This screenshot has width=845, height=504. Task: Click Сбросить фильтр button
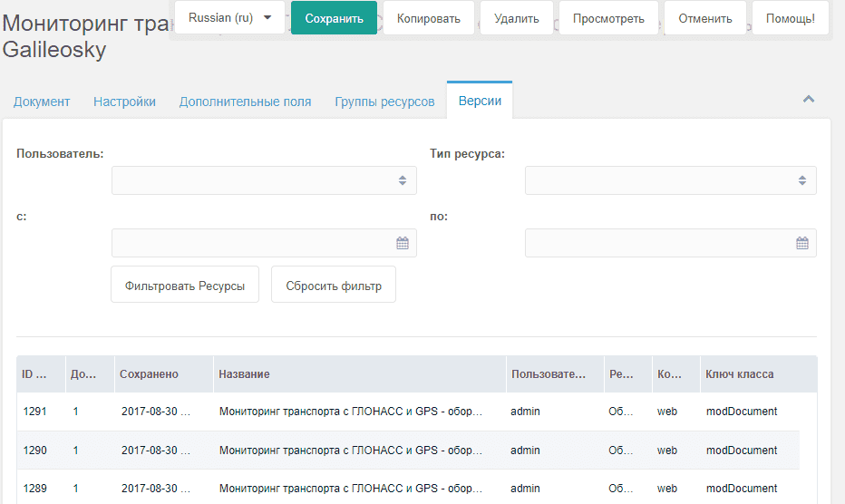pyautogui.click(x=334, y=285)
